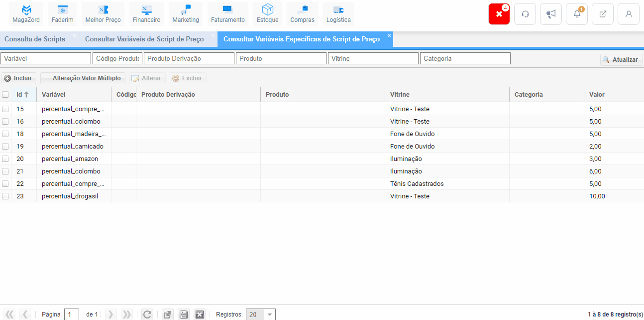
Task: Select Consultar Variáveis Específicas de Script tab
Action: click(x=302, y=39)
